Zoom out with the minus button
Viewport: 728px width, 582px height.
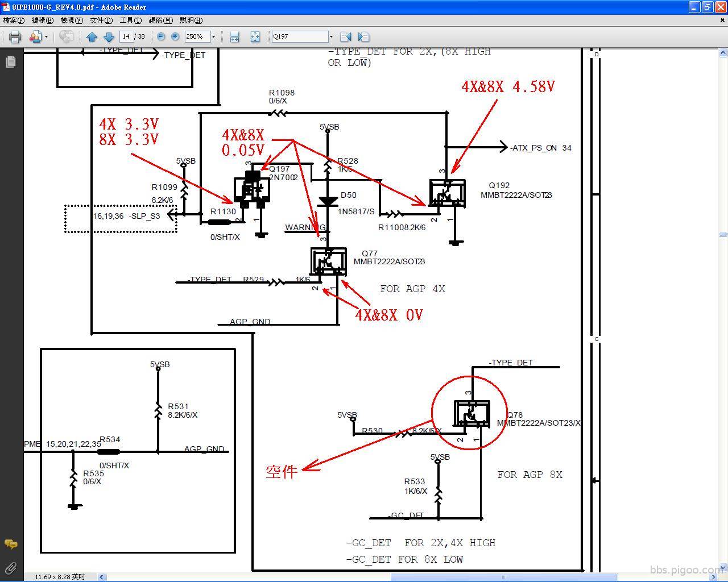coord(161,36)
